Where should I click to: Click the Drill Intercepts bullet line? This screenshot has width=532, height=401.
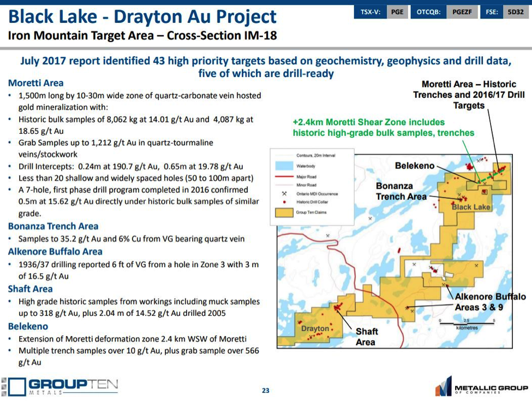130,167
